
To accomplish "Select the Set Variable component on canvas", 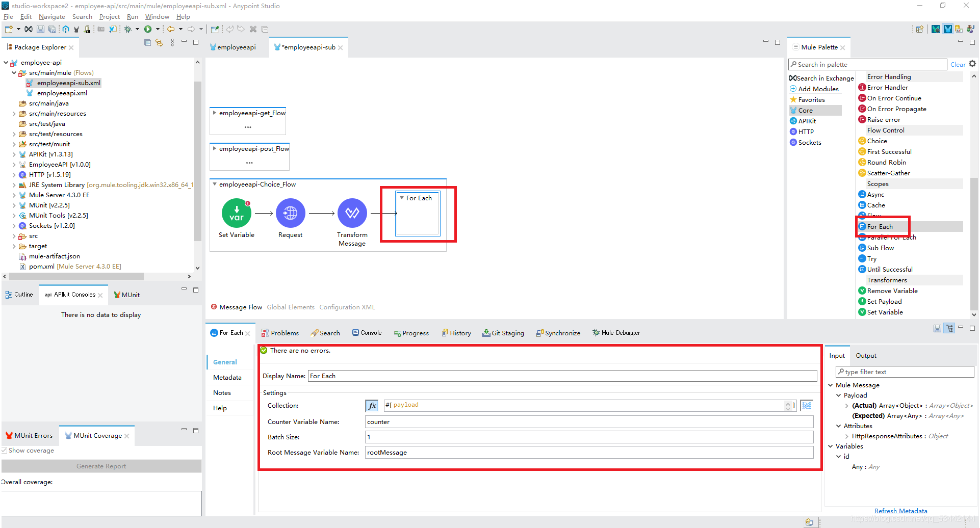I will pyautogui.click(x=237, y=213).
